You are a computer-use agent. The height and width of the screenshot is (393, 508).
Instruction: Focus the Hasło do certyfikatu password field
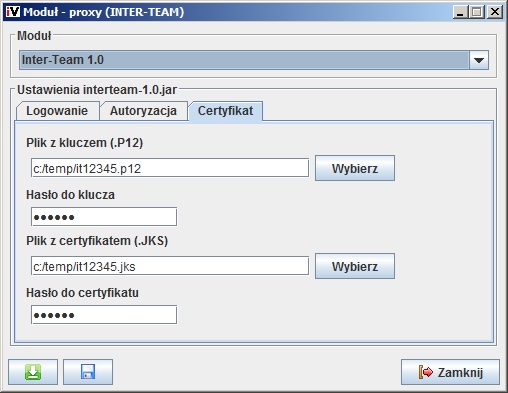[x=104, y=315]
